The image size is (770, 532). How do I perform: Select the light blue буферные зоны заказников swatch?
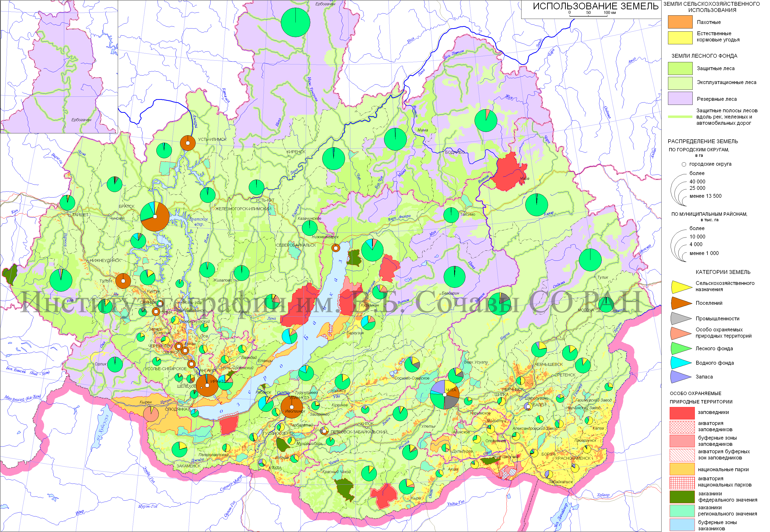682,525
